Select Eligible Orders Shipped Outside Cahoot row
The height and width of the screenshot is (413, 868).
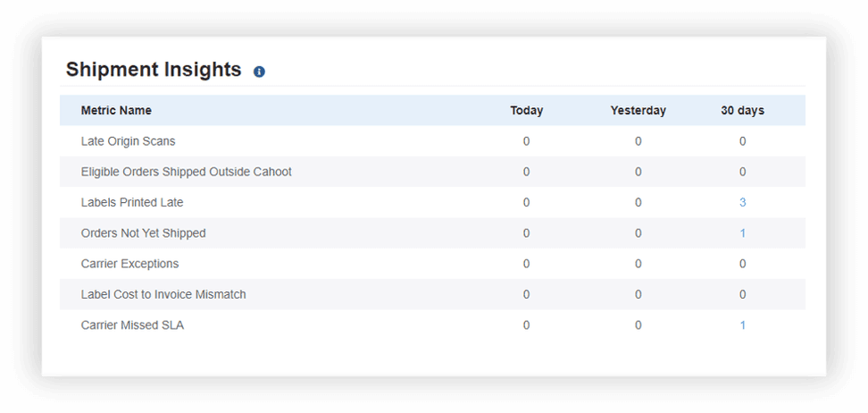pyautogui.click(x=186, y=172)
